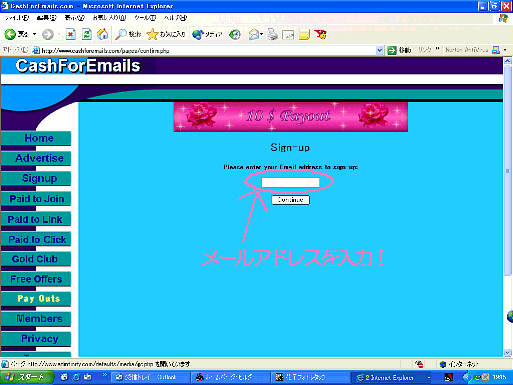Image resolution: width=513 pixels, height=385 pixels.
Task: Click the email address input field
Action: [290, 182]
